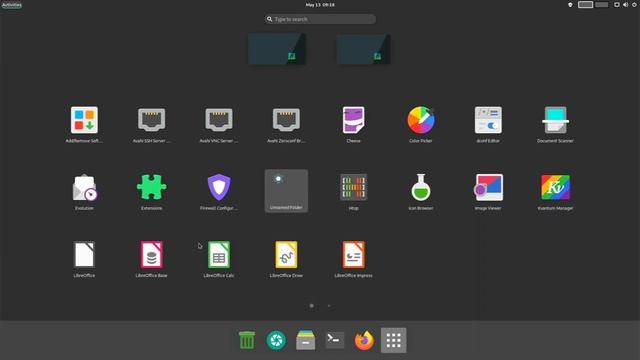Image resolution: width=640 pixels, height=360 pixels.
Task: Open the clock and calendar menu
Action: (x=320, y=5)
